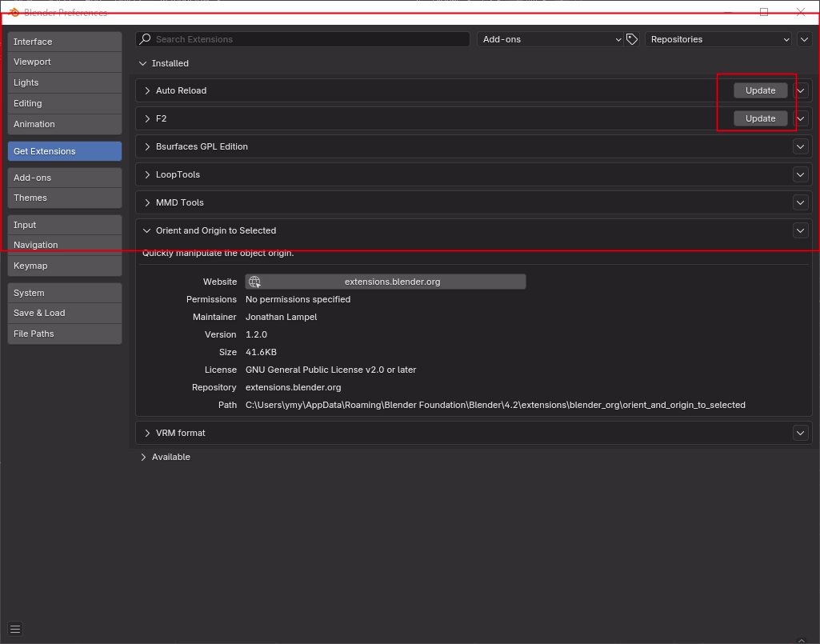Open MMD Tools options menu arrow

pyautogui.click(x=801, y=202)
